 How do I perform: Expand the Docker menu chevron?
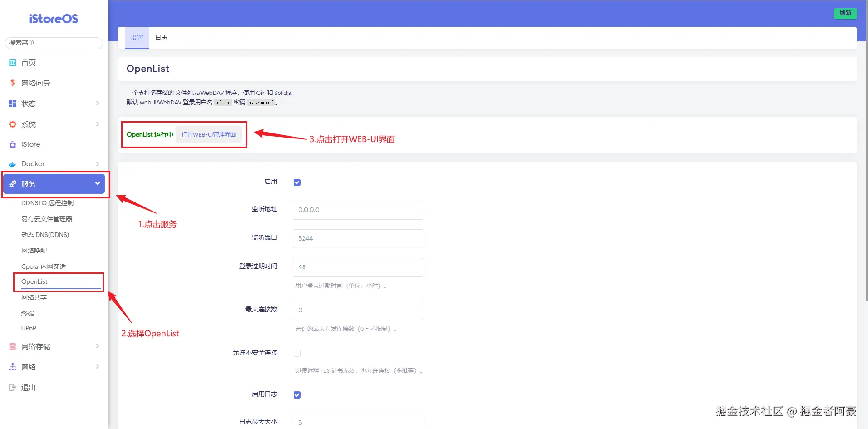pyautogui.click(x=98, y=164)
